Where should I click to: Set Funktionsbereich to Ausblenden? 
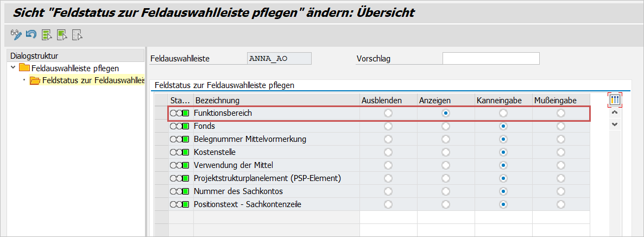click(388, 113)
